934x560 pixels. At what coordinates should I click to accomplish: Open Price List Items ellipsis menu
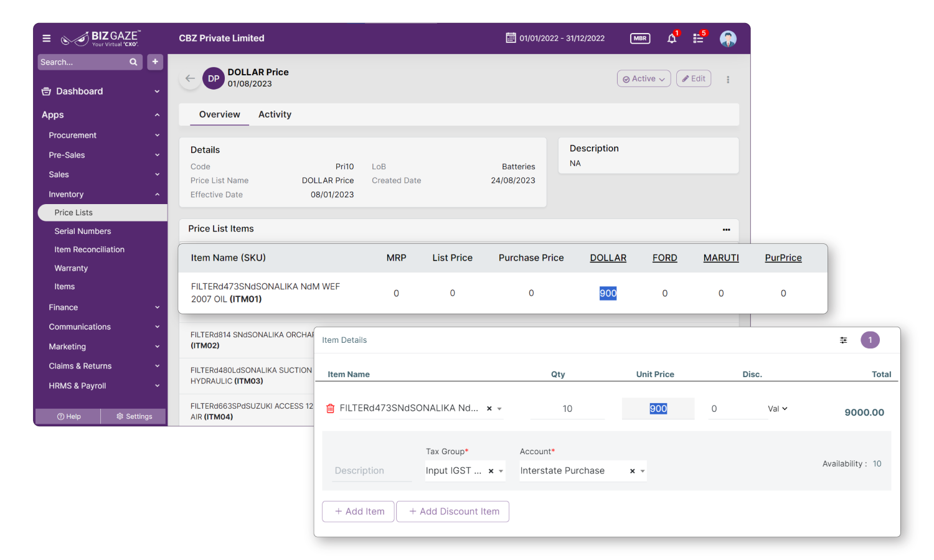[x=726, y=230]
